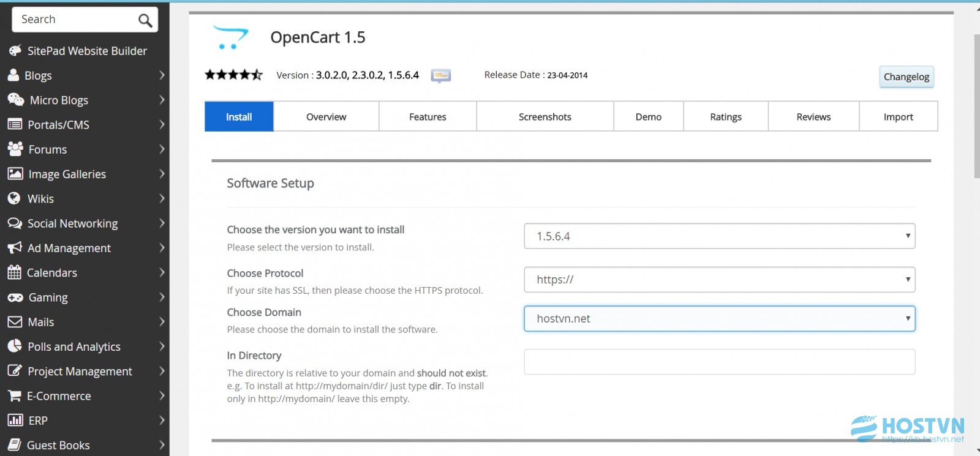Open the Ad Management category link

pyautogui.click(x=69, y=248)
